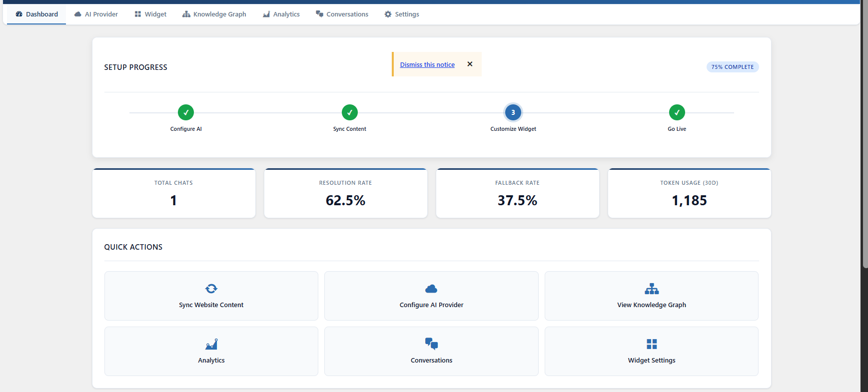This screenshot has height=392, width=868.
Task: Click the AI Provider cloud icon in nav
Action: click(78, 14)
